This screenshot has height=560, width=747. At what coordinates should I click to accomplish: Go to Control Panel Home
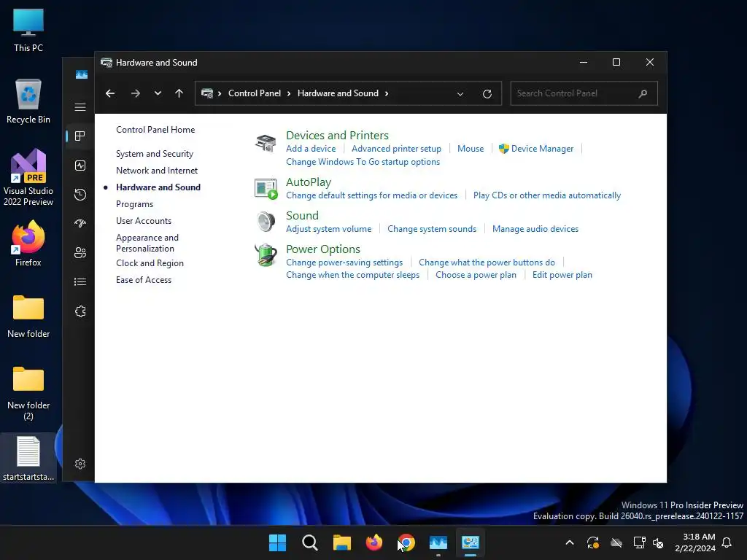[155, 130]
